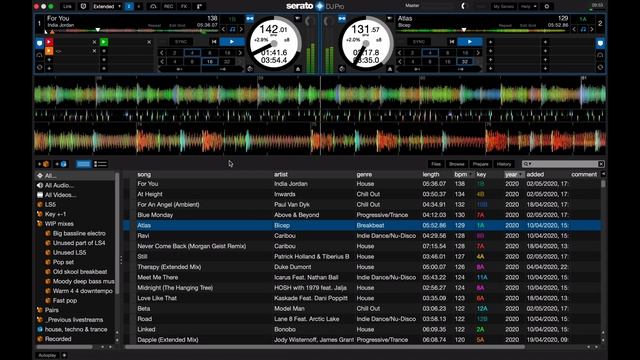Show loop roll view on deck 1
The image size is (640, 360).
pyautogui.click(x=39, y=67)
